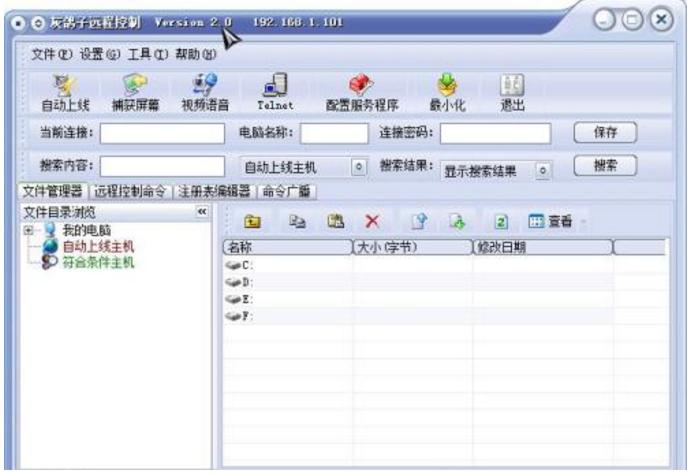
Task: Switch to the 远程控制命令 tab
Action: (130, 192)
